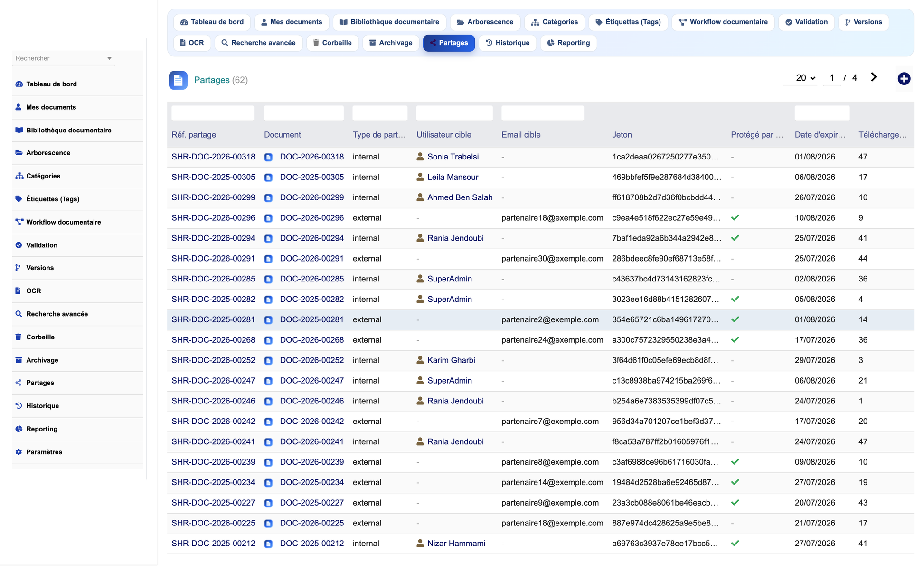Click user icon next to Sonia Trabelsi
The image size is (924, 572).
[420, 157]
